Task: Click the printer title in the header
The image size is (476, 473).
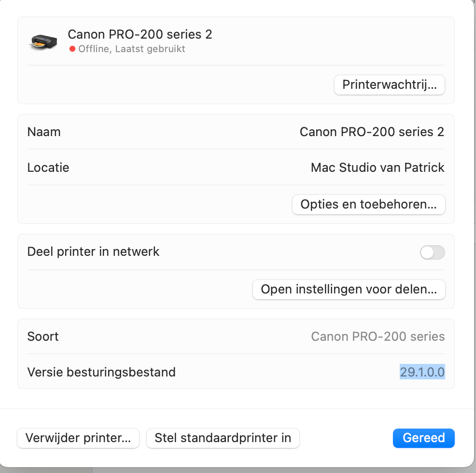Action: (140, 34)
